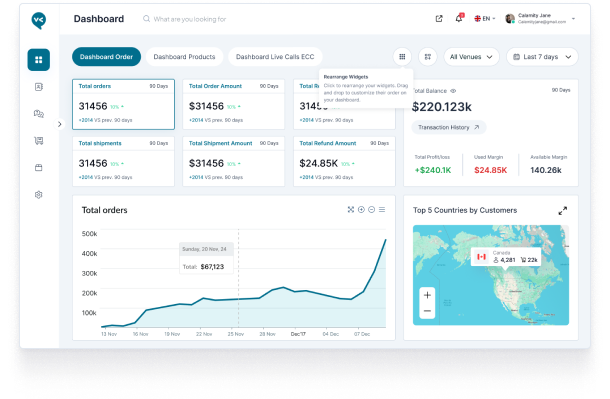This screenshot has height=399, width=610.
Task: Open the orders cart sidebar icon
Action: point(39,140)
